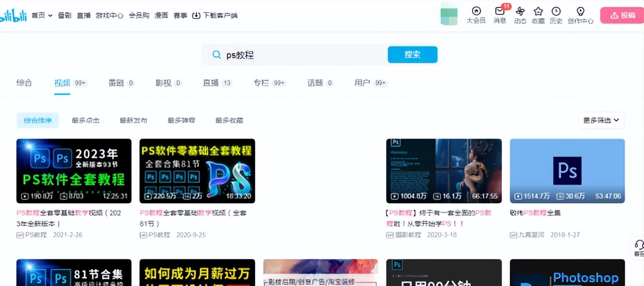Select the 综合排序 sort option
Image resolution: width=644 pixels, height=286 pixels.
click(38, 120)
